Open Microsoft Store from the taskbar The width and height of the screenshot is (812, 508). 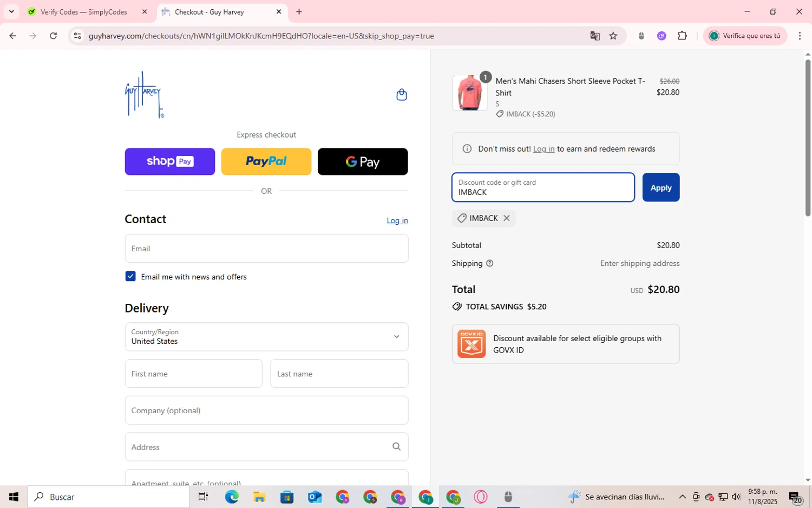tap(287, 497)
